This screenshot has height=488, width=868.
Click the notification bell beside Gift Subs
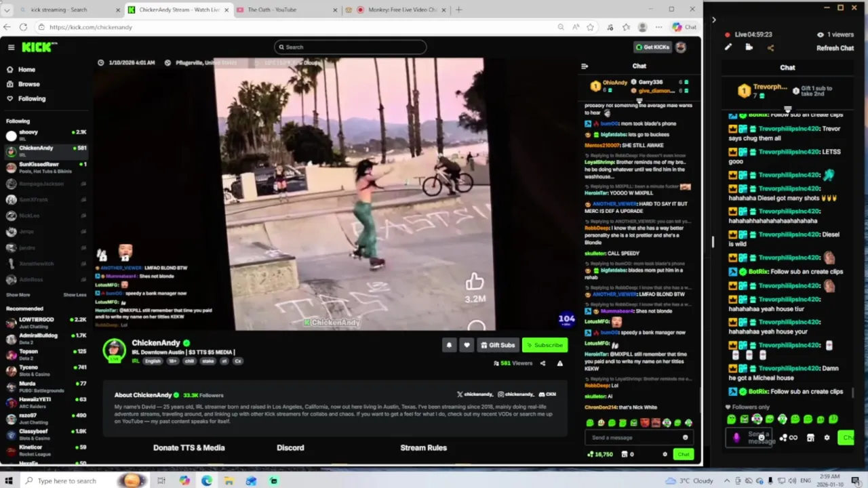coord(449,345)
